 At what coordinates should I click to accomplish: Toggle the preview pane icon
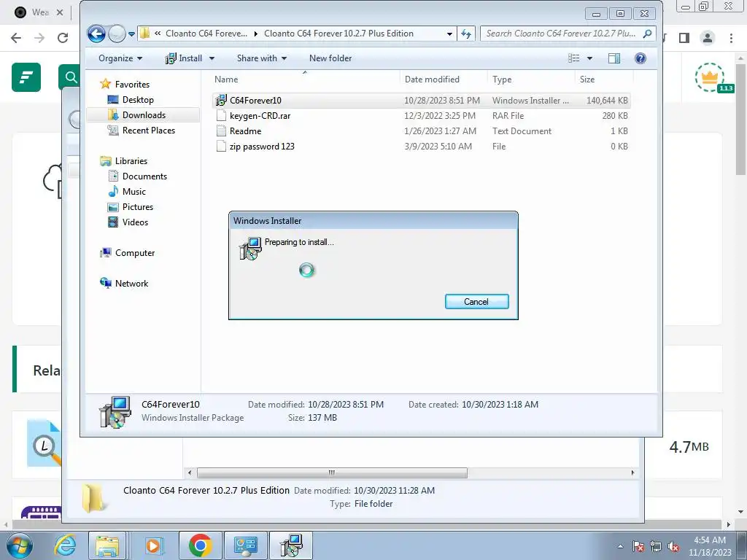point(614,58)
